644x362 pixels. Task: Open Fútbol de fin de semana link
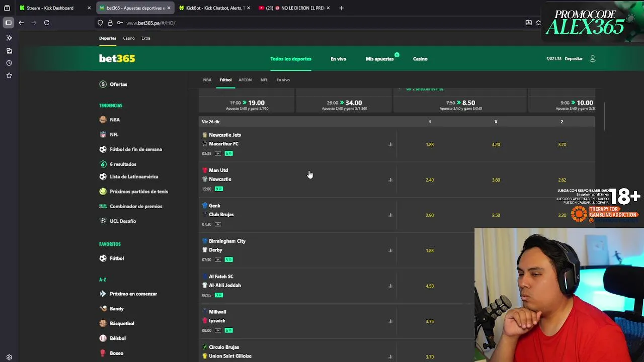[x=136, y=149]
